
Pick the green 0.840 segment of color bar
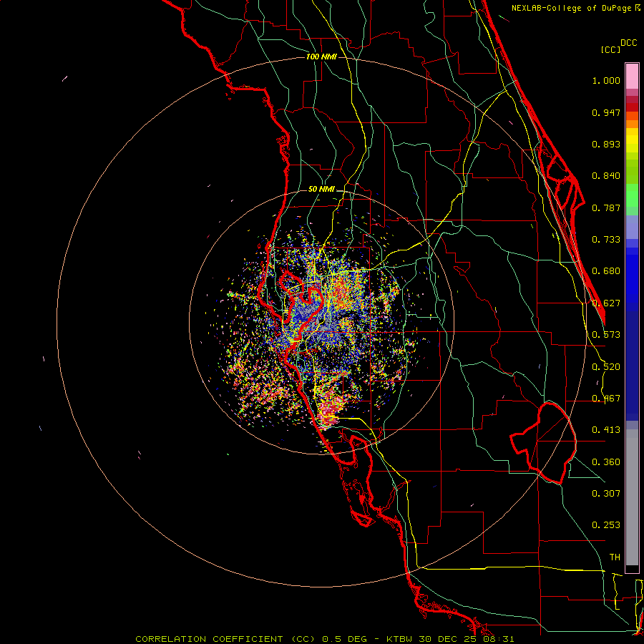(x=632, y=172)
